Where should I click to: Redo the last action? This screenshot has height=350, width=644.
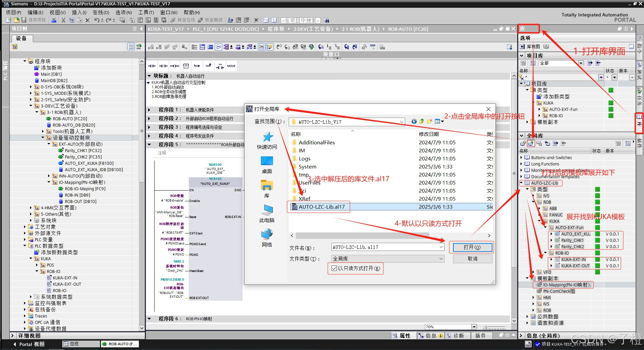109,20
